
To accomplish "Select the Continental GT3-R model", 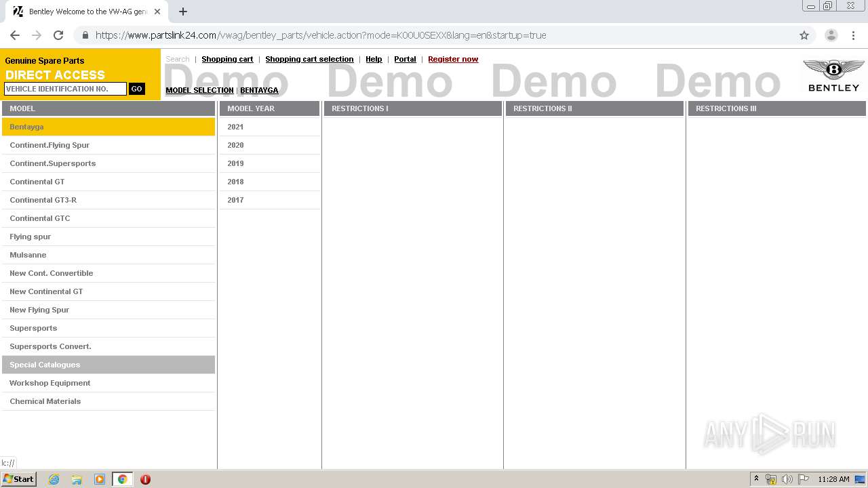I will tap(108, 200).
